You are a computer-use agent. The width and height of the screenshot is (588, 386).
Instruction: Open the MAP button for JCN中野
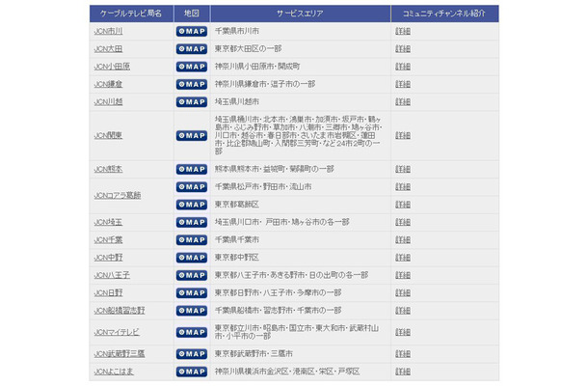tap(191, 258)
